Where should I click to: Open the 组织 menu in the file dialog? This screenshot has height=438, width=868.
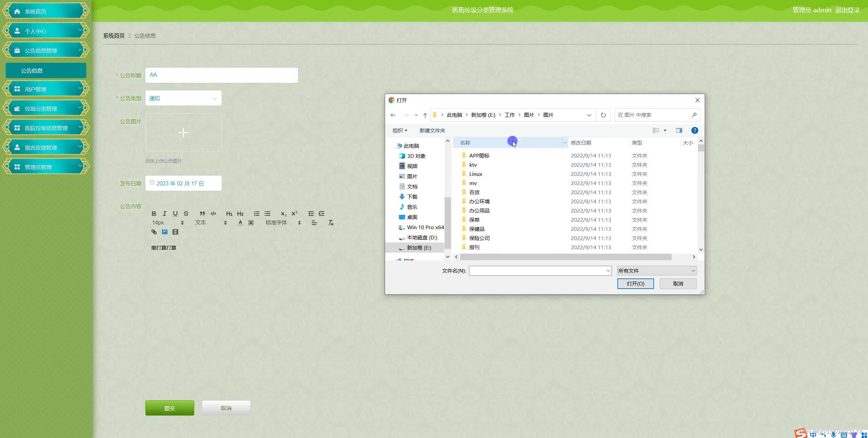[x=400, y=130]
